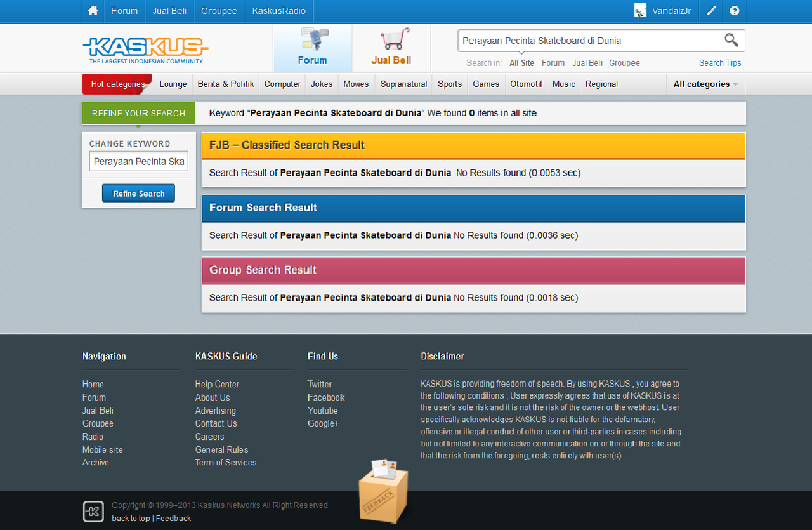Open Home link in footer Navigation
The width and height of the screenshot is (812, 530).
pyautogui.click(x=93, y=384)
